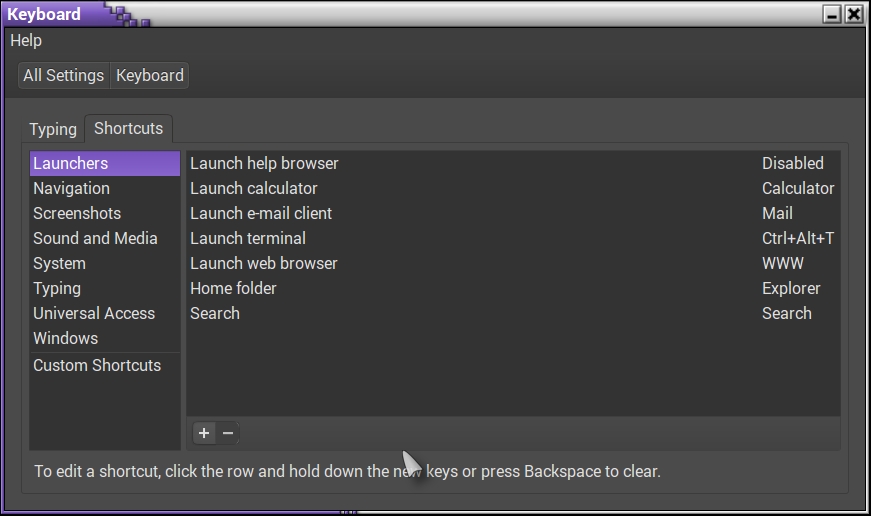Close the Keyboard settings window
This screenshot has height=516, width=871.
click(853, 14)
